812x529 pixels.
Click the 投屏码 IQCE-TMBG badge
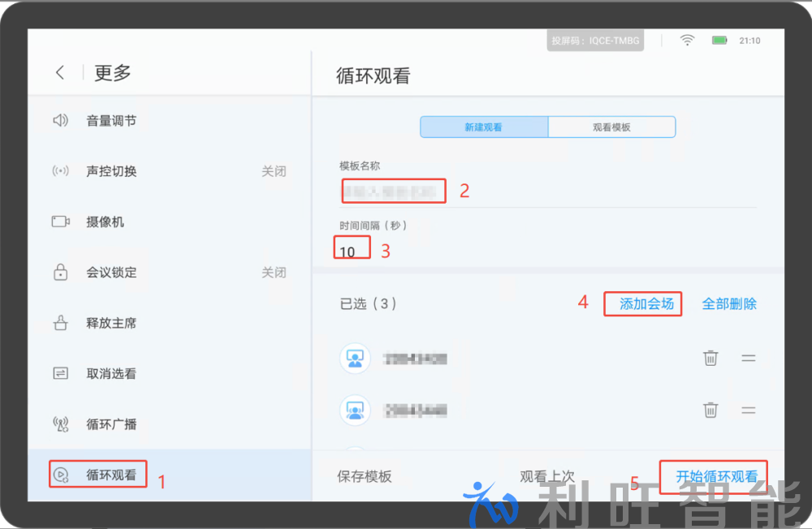click(x=595, y=41)
